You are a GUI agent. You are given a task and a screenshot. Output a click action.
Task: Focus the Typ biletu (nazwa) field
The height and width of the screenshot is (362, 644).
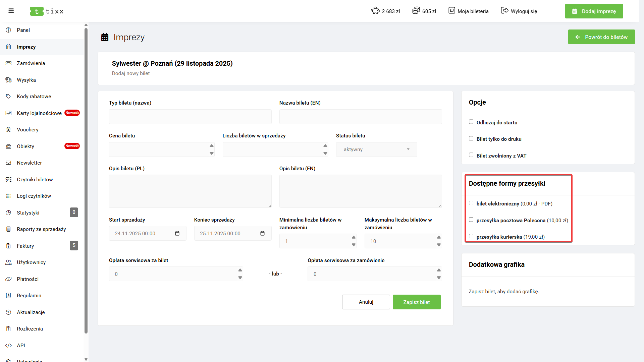[x=190, y=117]
